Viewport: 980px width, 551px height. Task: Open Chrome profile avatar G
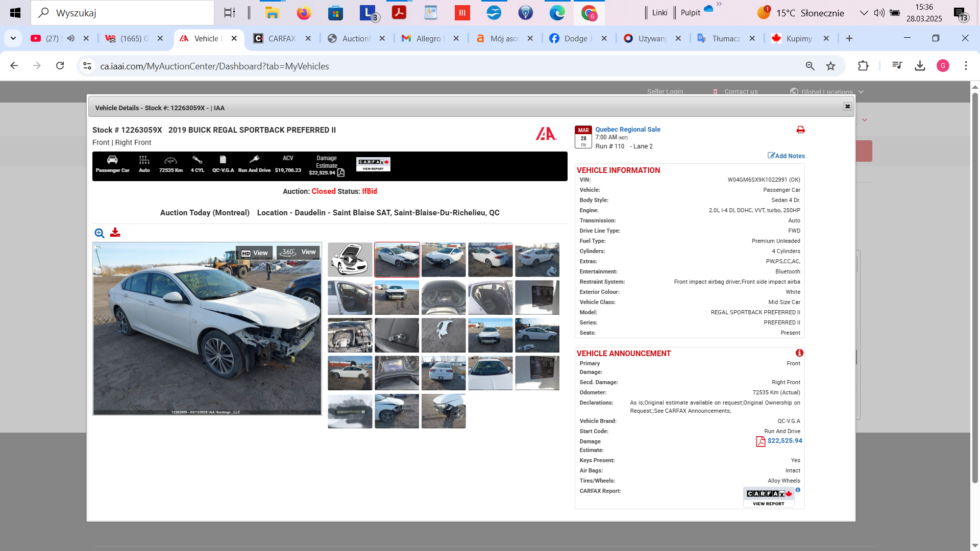coord(943,66)
